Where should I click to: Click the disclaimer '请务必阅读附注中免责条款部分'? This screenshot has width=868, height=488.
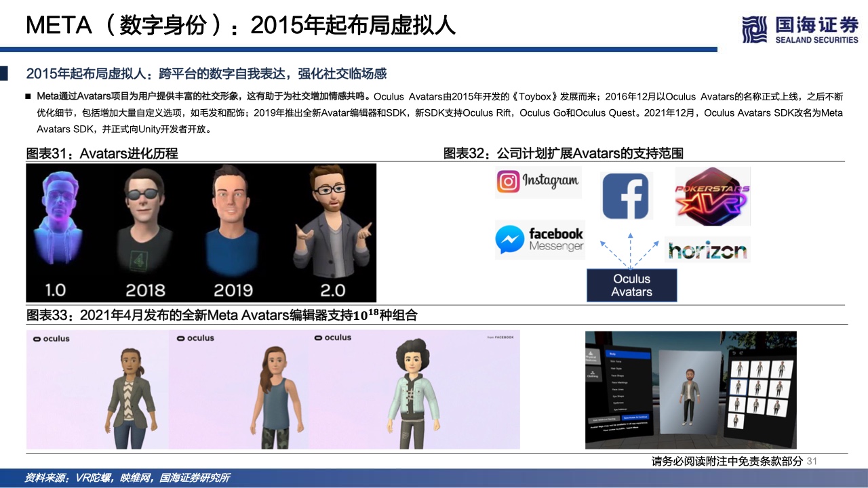[727, 462]
